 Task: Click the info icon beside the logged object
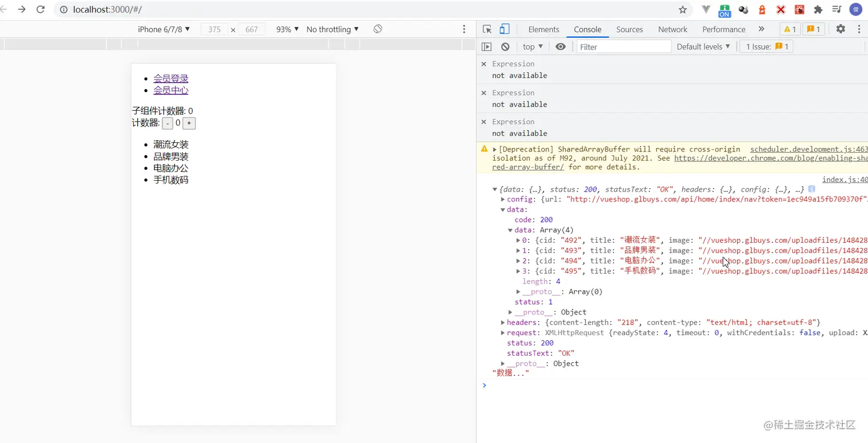[812, 189]
